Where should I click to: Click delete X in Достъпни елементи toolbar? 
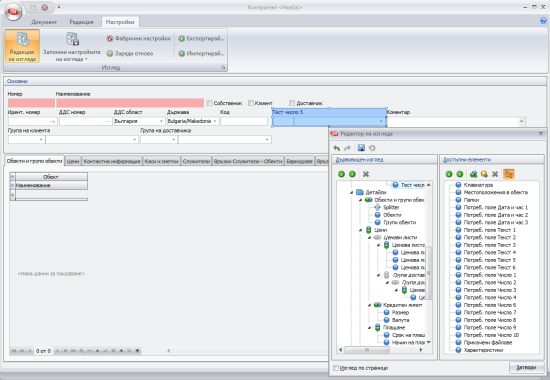point(495,174)
